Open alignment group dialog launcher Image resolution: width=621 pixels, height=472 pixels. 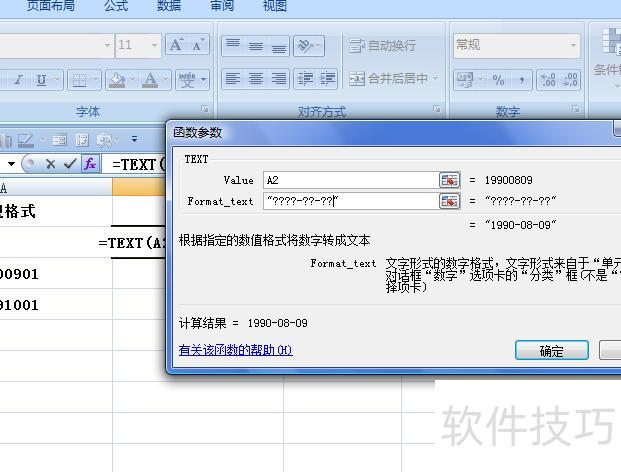coord(436,108)
